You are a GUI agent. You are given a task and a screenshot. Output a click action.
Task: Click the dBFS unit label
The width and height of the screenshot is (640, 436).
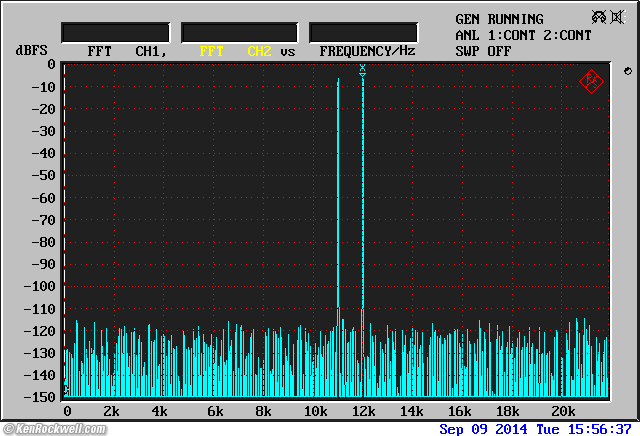32,51
